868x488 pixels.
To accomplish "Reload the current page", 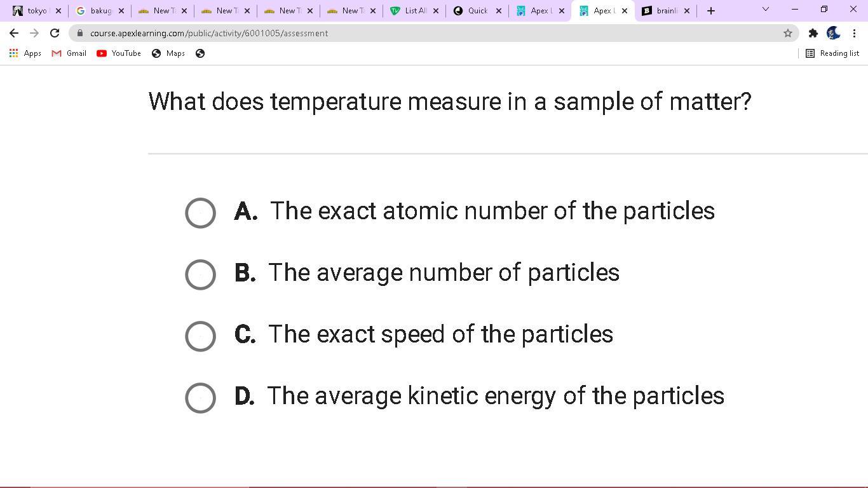I will pos(55,33).
